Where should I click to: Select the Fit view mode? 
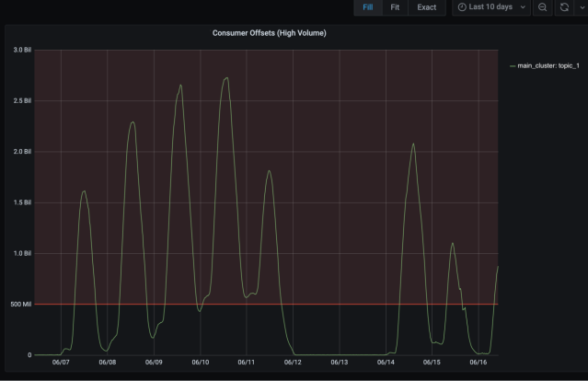(395, 7)
